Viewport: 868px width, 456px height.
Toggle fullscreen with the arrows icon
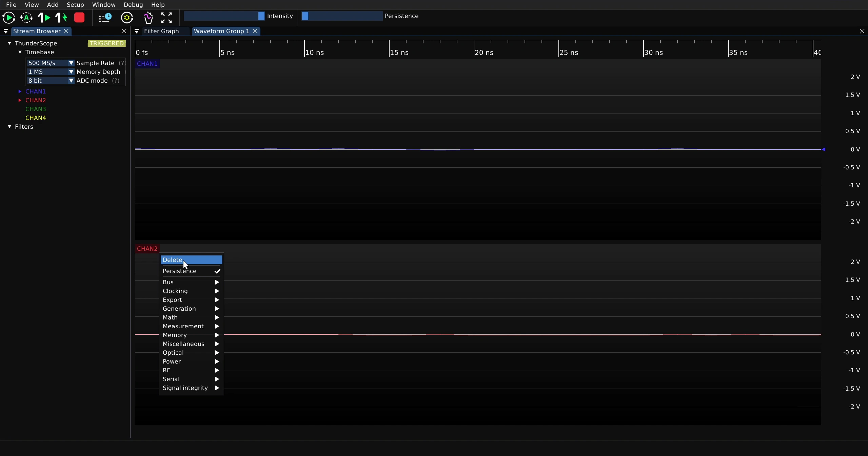(x=166, y=18)
